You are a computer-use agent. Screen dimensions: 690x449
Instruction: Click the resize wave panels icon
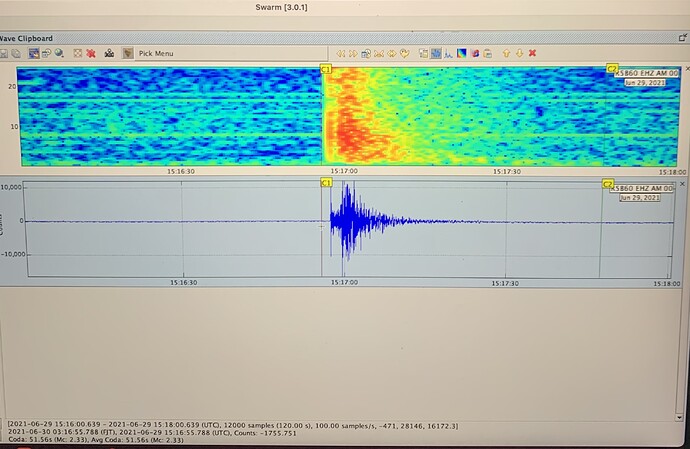pyautogui.click(x=78, y=54)
